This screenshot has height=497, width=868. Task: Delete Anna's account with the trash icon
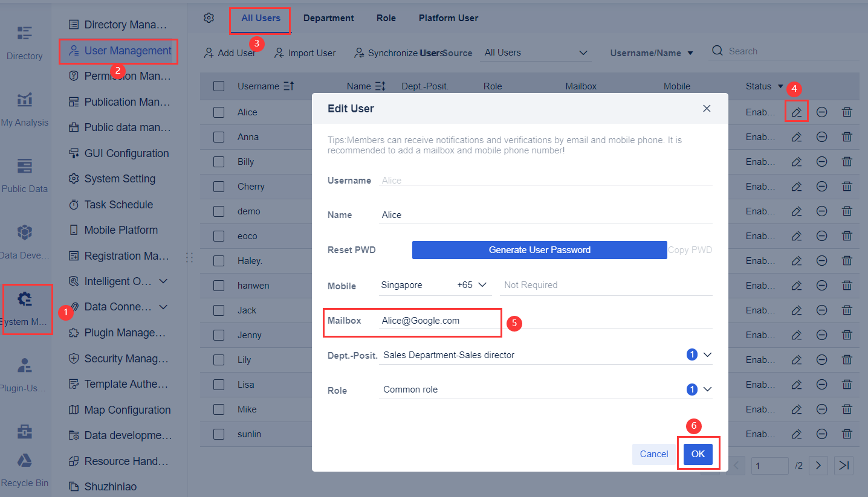coord(846,136)
